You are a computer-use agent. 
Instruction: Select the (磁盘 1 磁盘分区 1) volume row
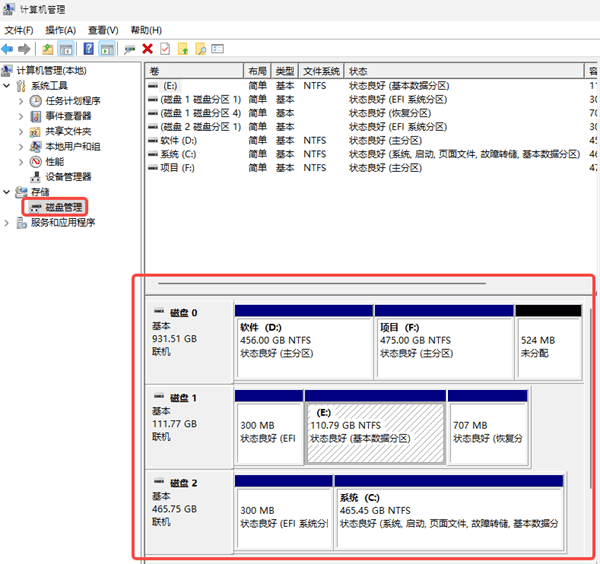[372, 99]
